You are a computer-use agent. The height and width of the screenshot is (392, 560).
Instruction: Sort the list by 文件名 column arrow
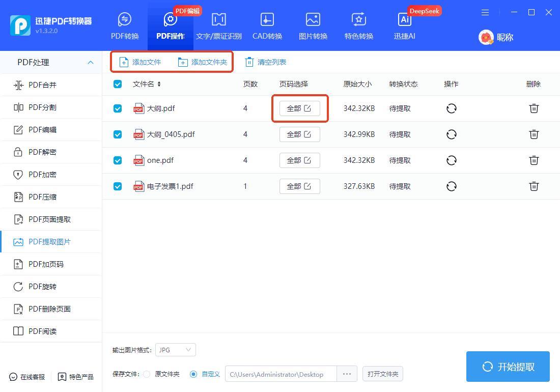(x=159, y=84)
